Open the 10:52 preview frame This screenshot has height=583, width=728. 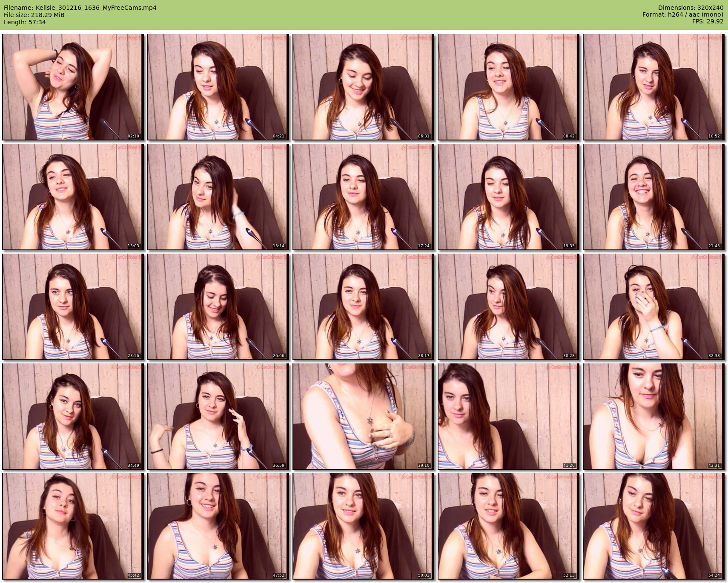(654, 87)
